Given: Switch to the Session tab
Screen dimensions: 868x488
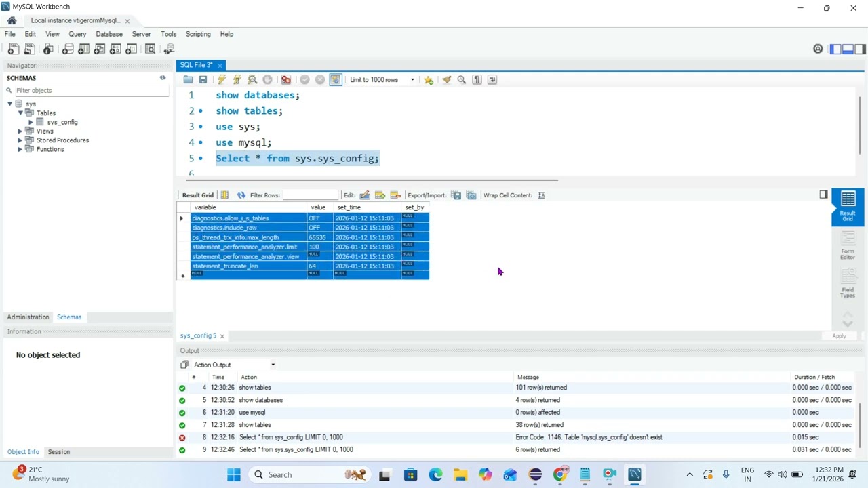Looking at the screenshot, I should (x=59, y=452).
